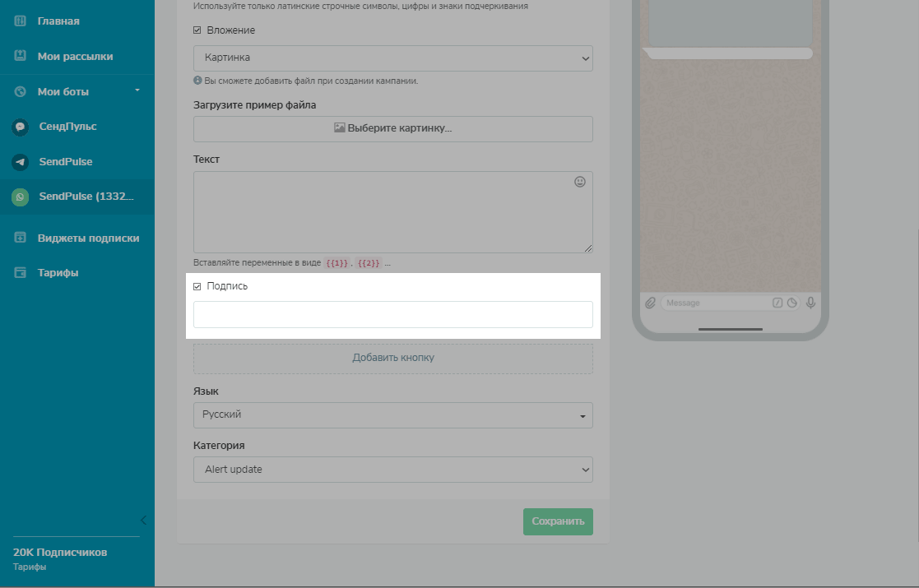Uncheck the Вложение checkbox
The width and height of the screenshot is (919, 588).
point(197,30)
